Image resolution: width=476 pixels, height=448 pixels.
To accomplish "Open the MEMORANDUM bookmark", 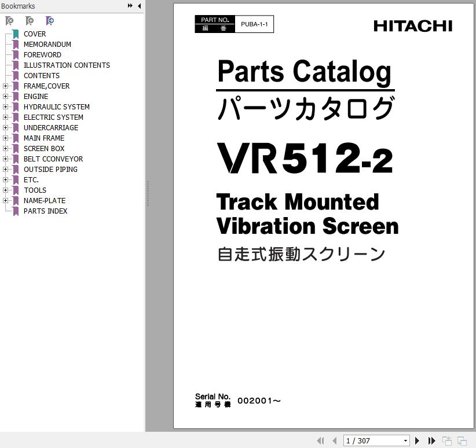I will tap(47, 45).
